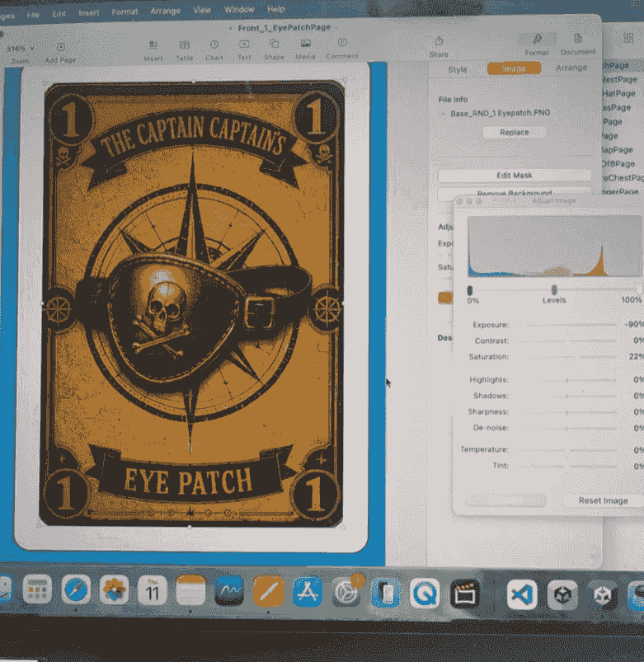The image size is (644, 662).
Task: Click the Exposure value -90%
Action: point(634,324)
